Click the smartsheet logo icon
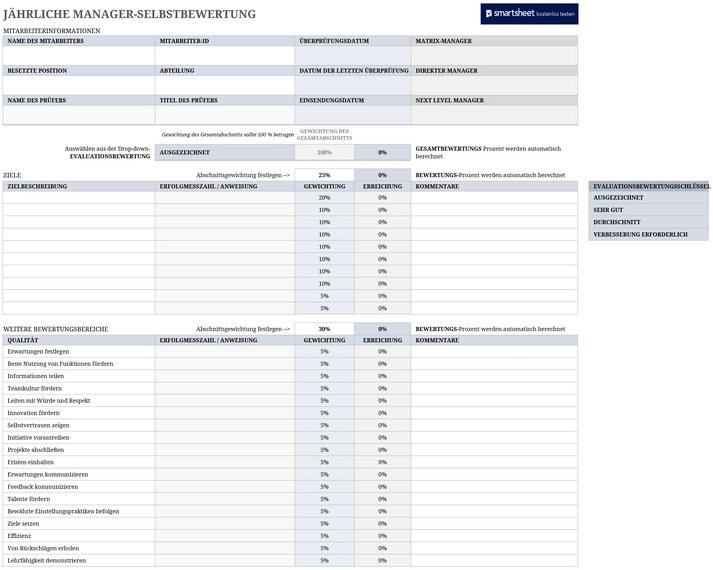This screenshot has width=713, height=570. click(489, 14)
